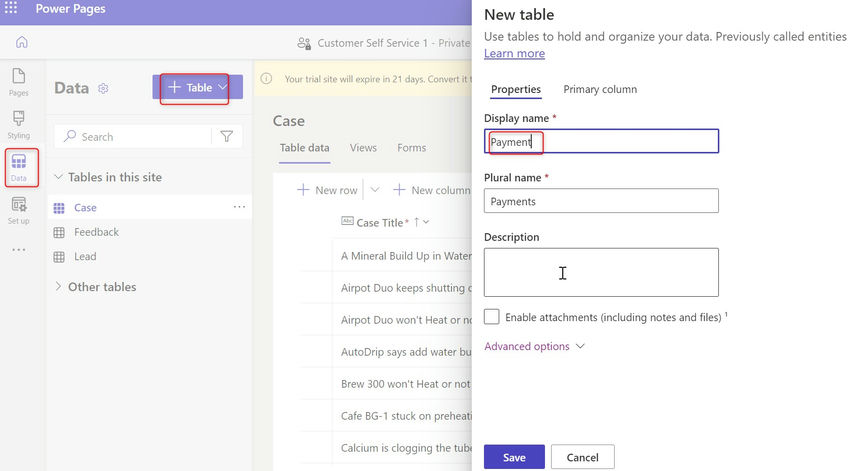Open the New row dropdown arrow
Image resolution: width=850 pixels, height=471 pixels.
[x=375, y=190]
